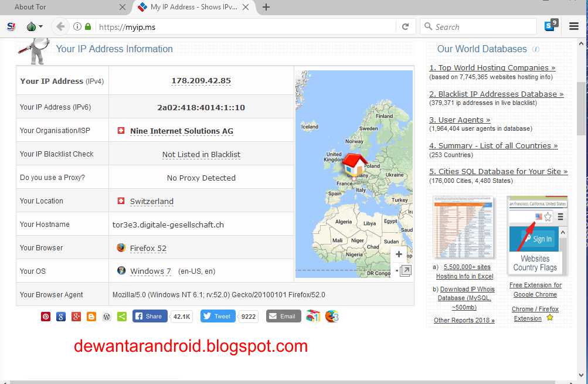
Task: Click the page reload icon
Action: [x=405, y=27]
